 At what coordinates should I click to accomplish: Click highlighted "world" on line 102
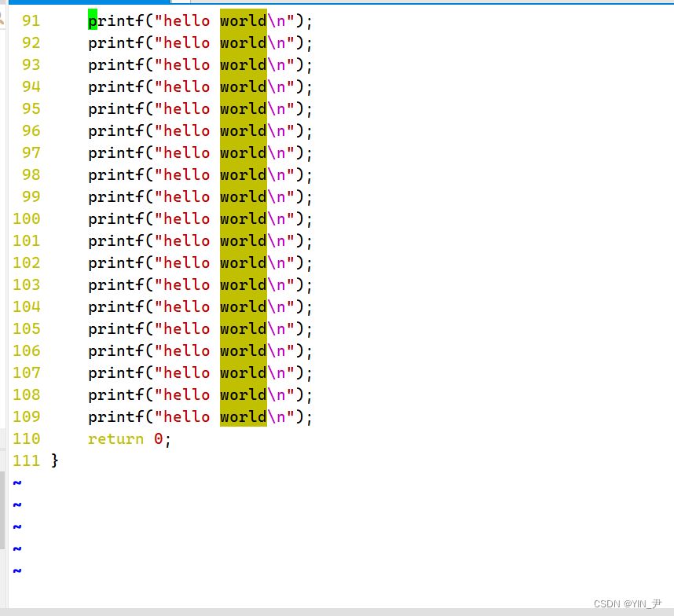point(243,262)
